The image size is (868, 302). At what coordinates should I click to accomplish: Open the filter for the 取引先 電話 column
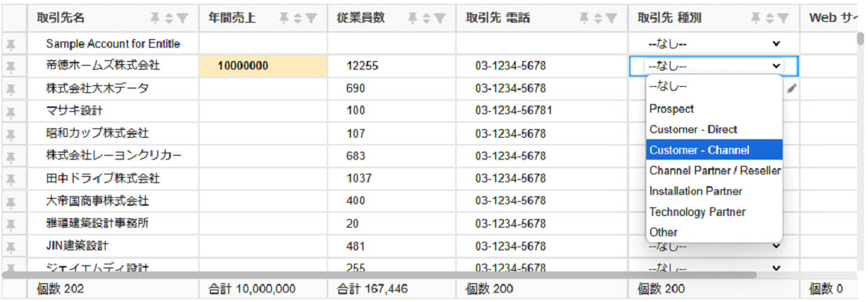(x=612, y=18)
